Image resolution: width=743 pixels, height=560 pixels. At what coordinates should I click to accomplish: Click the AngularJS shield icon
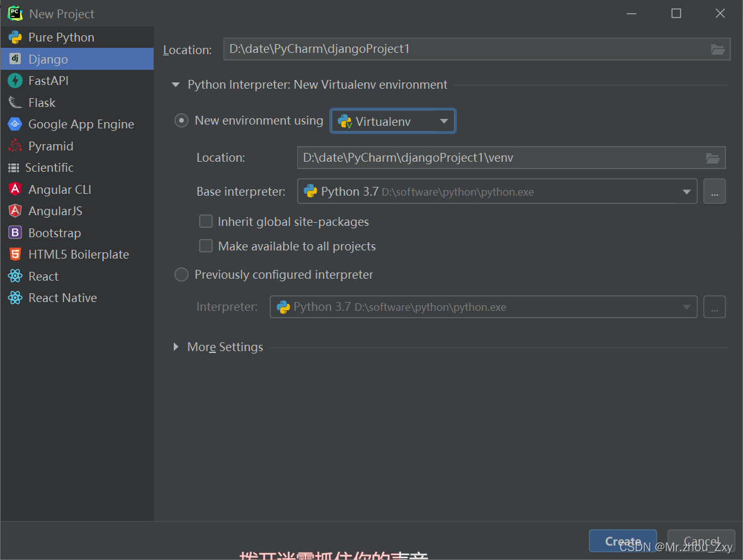[15, 211]
